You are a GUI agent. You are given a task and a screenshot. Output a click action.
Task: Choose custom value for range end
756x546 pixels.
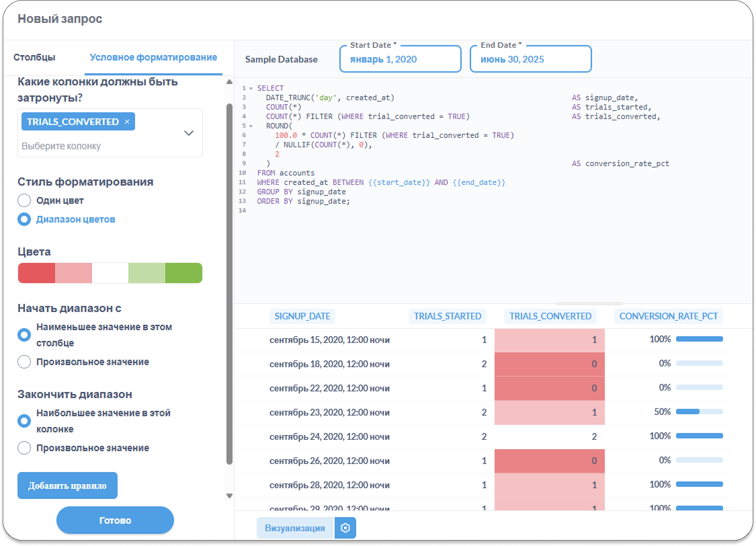click(24, 448)
